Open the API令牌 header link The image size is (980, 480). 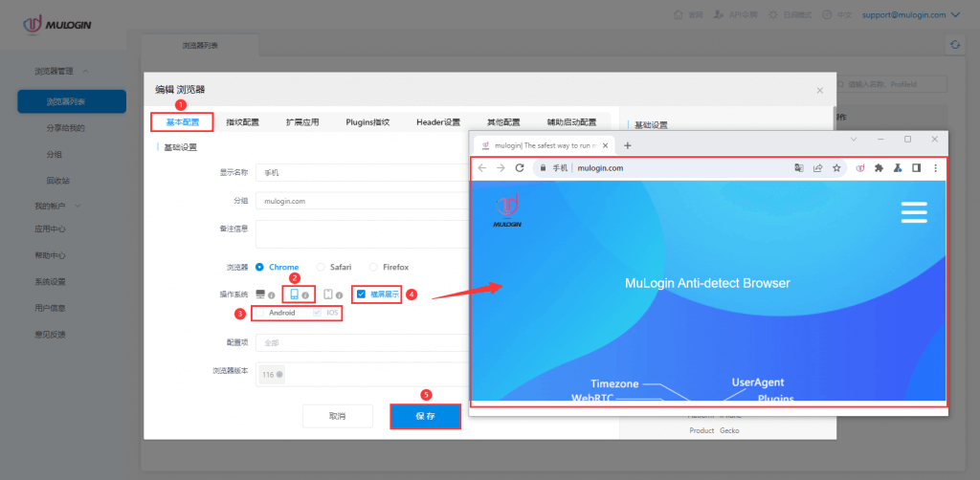pos(736,15)
